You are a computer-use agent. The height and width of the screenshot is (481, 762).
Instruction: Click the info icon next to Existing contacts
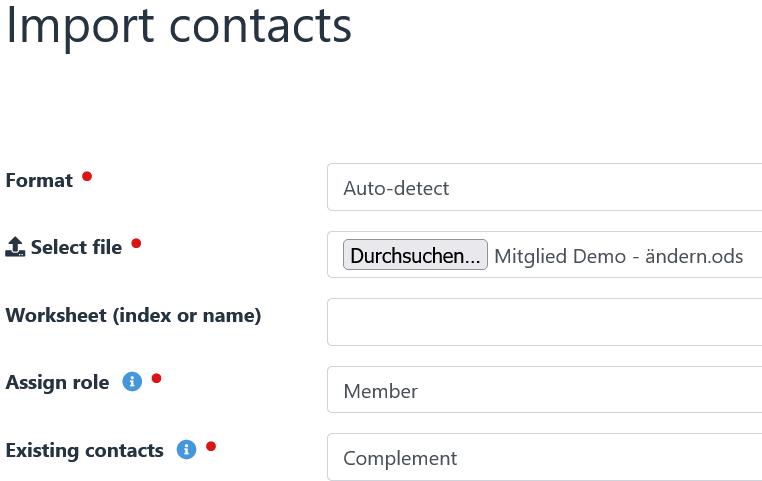tap(185, 449)
